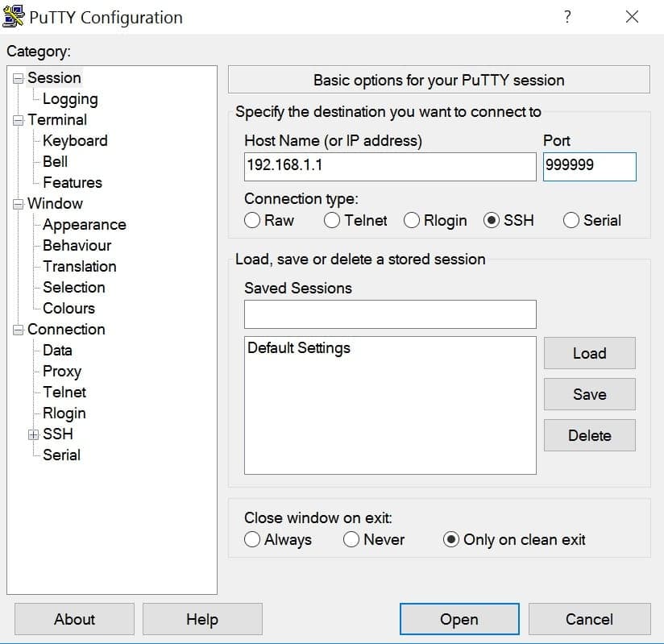Click the PuTTY icon in the title bar
The image size is (664, 644).
pos(13,15)
